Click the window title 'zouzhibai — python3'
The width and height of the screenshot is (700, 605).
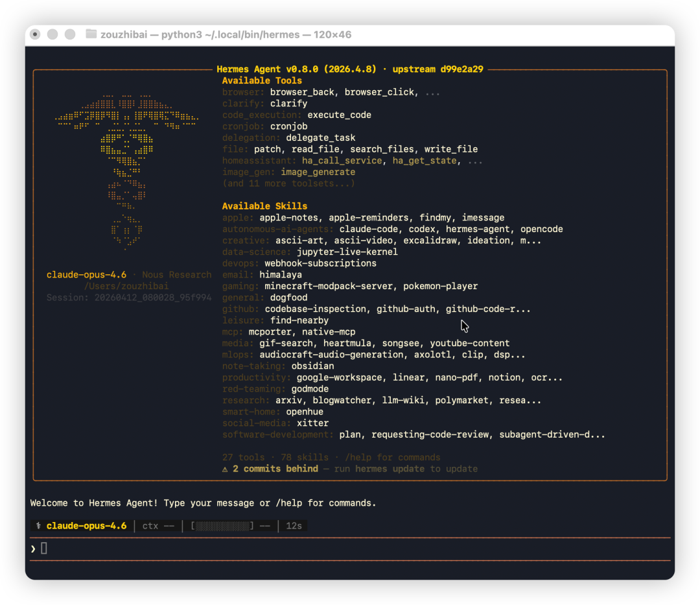[151, 34]
